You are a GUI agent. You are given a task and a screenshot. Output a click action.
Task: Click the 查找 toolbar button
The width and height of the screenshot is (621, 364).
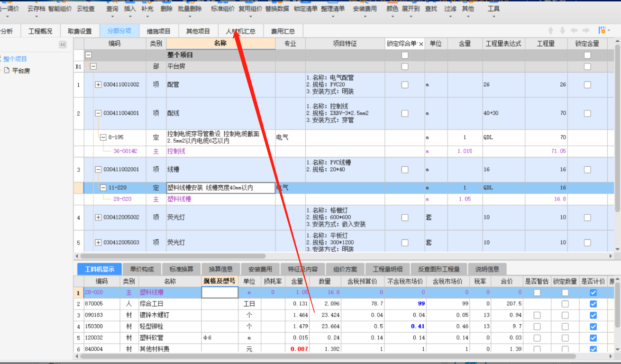click(431, 9)
